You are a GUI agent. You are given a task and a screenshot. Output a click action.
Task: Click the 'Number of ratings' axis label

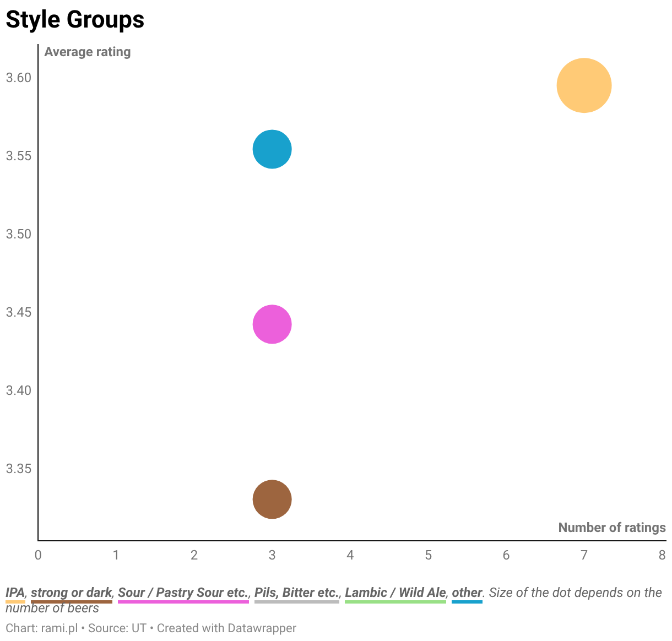pyautogui.click(x=612, y=528)
